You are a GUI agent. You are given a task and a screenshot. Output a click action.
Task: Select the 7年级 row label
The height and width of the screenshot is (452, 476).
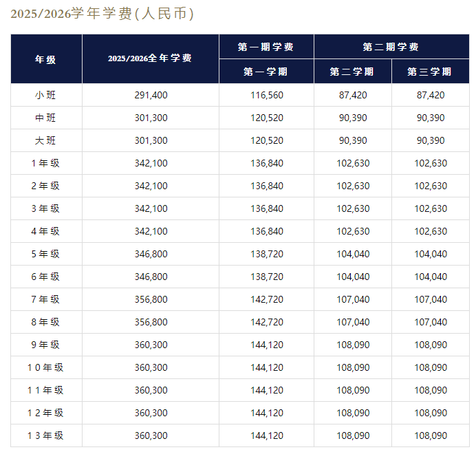click(x=45, y=299)
